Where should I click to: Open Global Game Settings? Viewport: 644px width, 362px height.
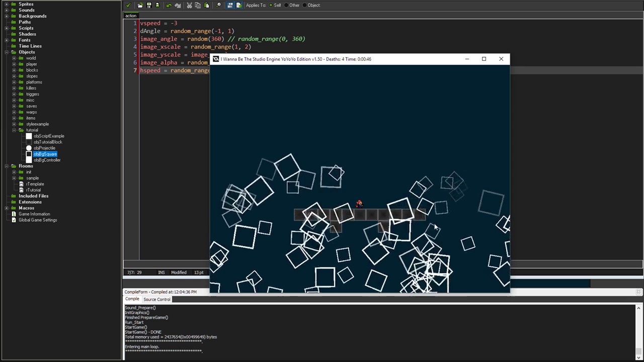(38, 220)
